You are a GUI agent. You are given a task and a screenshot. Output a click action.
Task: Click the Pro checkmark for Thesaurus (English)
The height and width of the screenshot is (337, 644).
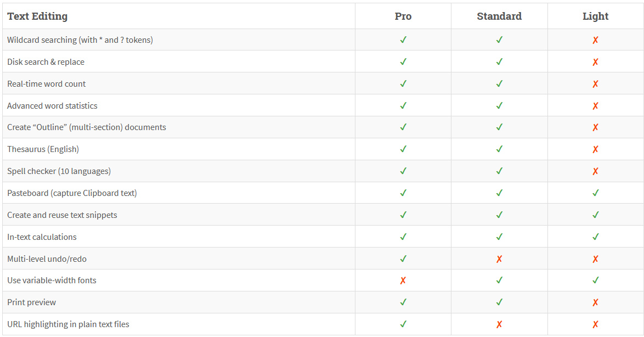403,149
